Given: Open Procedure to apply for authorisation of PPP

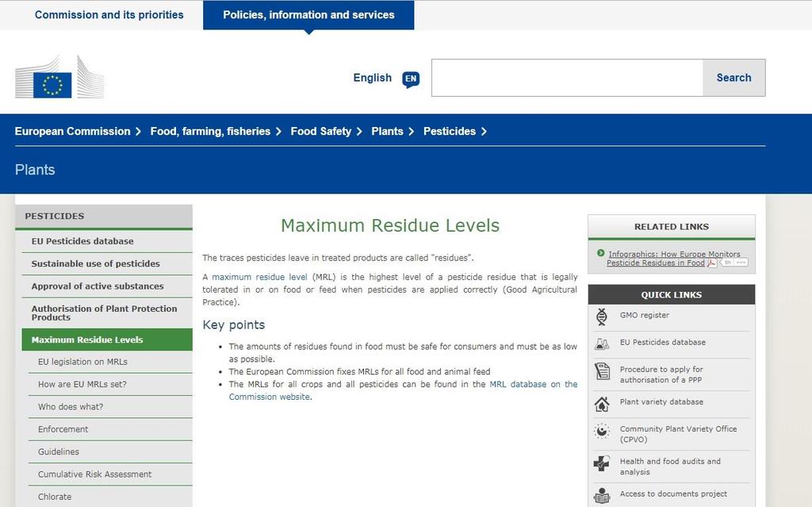Looking at the screenshot, I should (x=661, y=374).
